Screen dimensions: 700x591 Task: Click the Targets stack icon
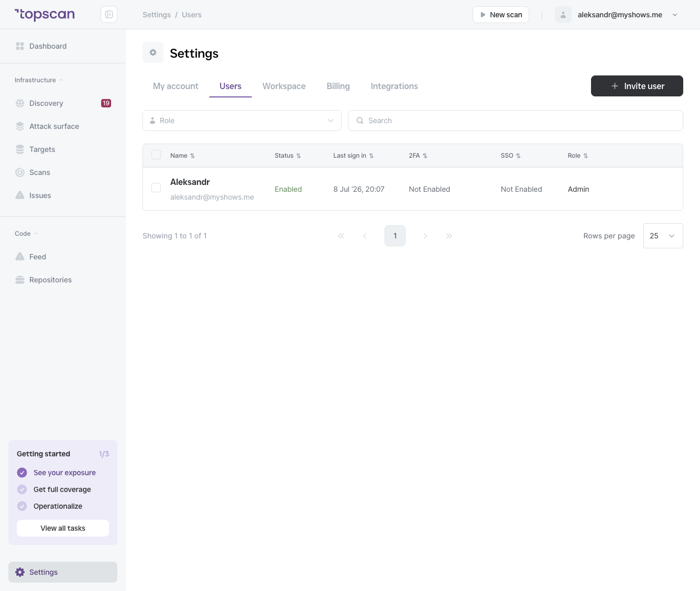click(20, 149)
